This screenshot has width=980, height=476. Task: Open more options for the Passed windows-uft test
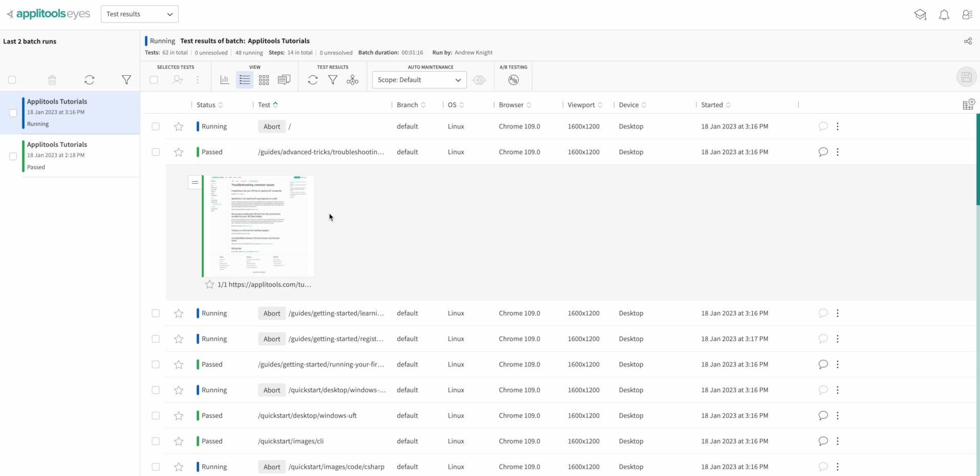pyautogui.click(x=838, y=416)
